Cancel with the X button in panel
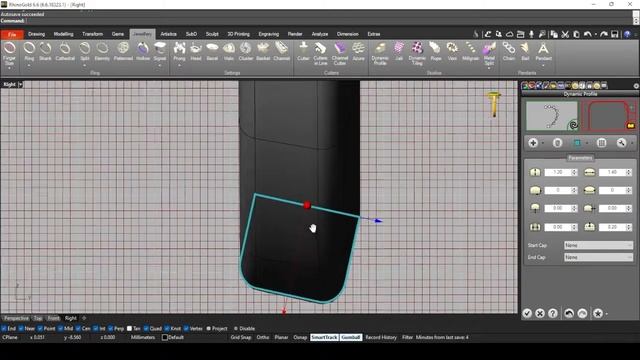The image size is (640, 360). [540, 313]
